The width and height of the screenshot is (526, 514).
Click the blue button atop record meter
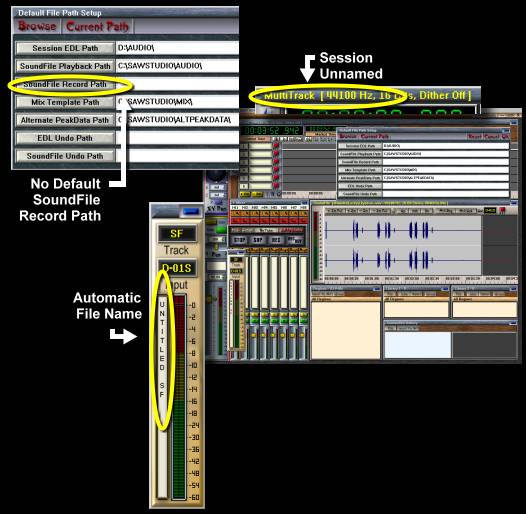coord(191,211)
